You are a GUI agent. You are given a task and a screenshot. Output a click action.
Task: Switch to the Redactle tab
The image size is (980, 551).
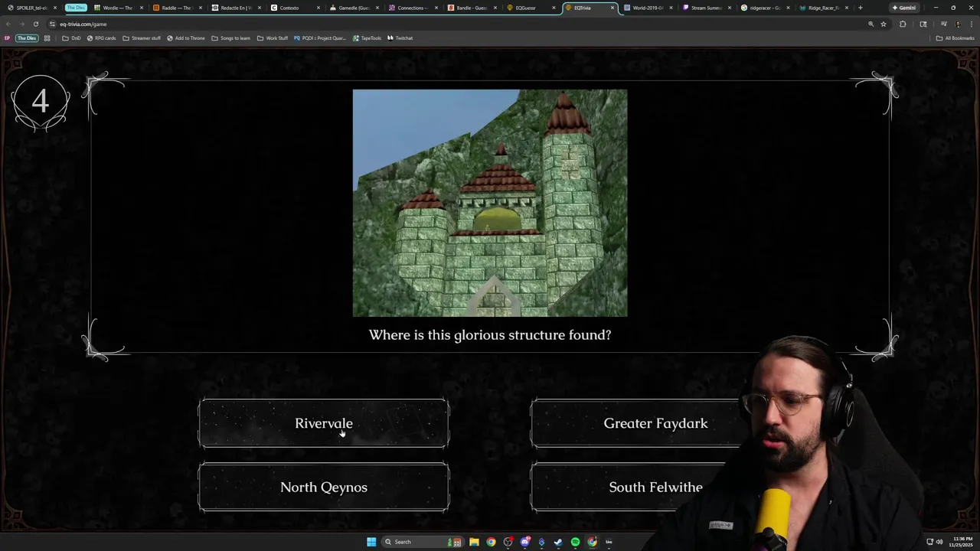[234, 8]
